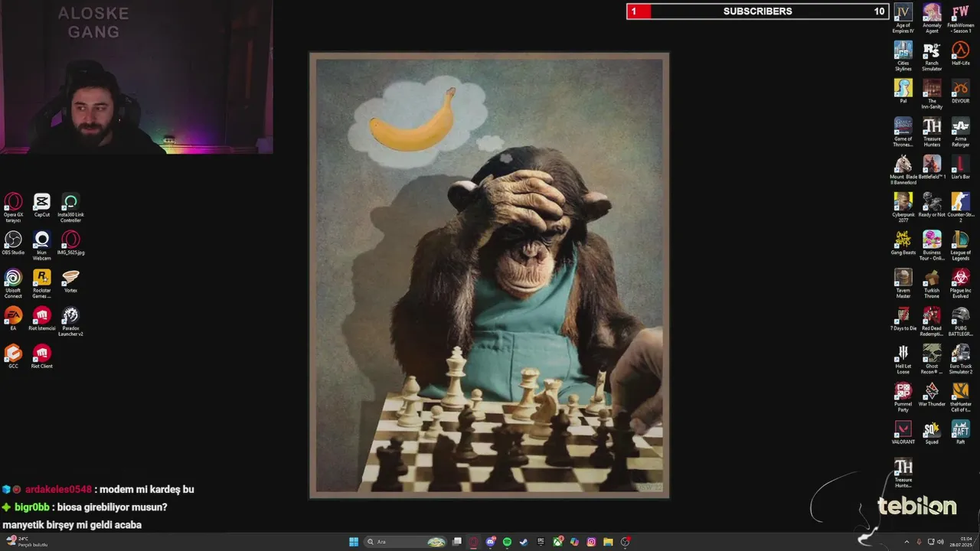Select Ghost Recon desktop icon

pos(932,359)
